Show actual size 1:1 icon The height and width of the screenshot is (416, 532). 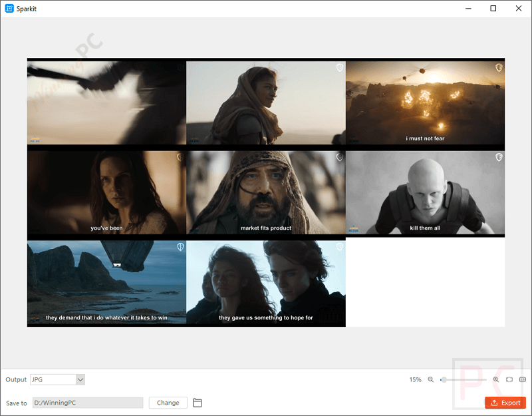pyautogui.click(x=523, y=379)
